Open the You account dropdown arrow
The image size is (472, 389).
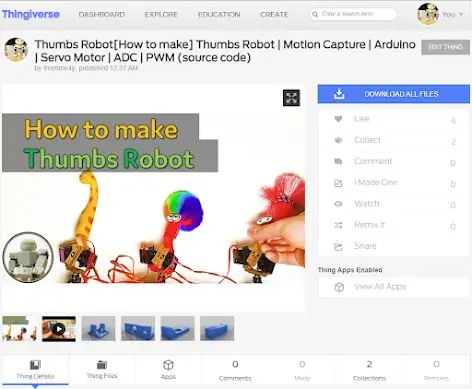(x=461, y=14)
